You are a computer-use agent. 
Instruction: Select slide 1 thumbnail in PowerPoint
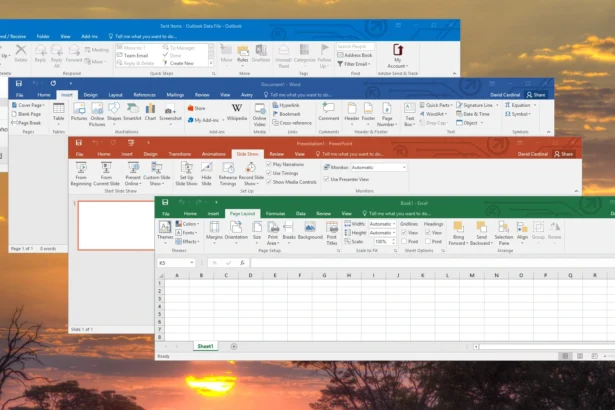coord(116,225)
